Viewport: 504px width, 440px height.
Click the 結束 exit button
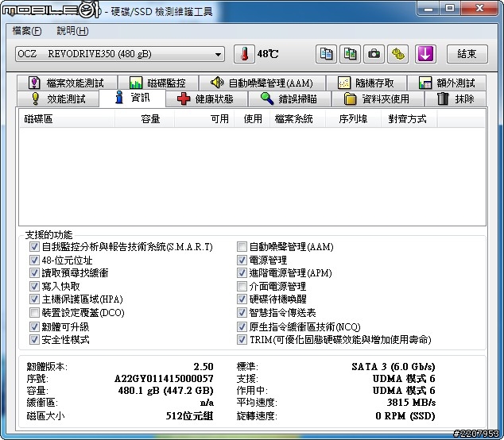point(467,54)
